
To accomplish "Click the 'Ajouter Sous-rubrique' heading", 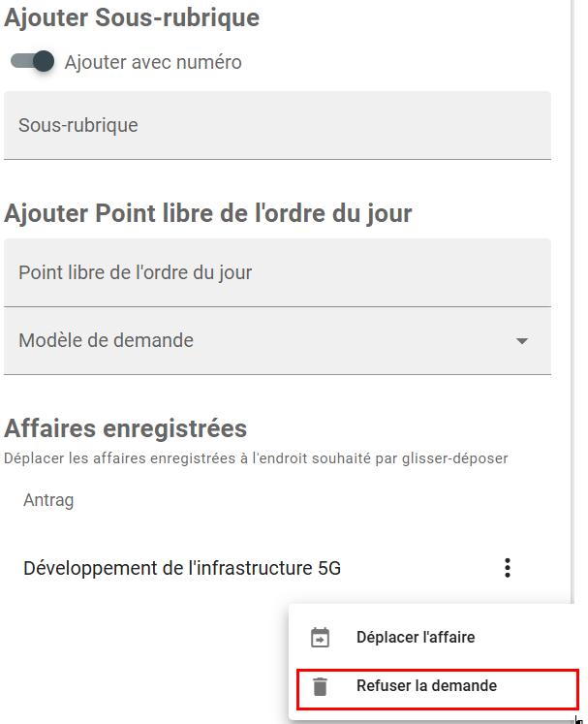I will (x=132, y=16).
